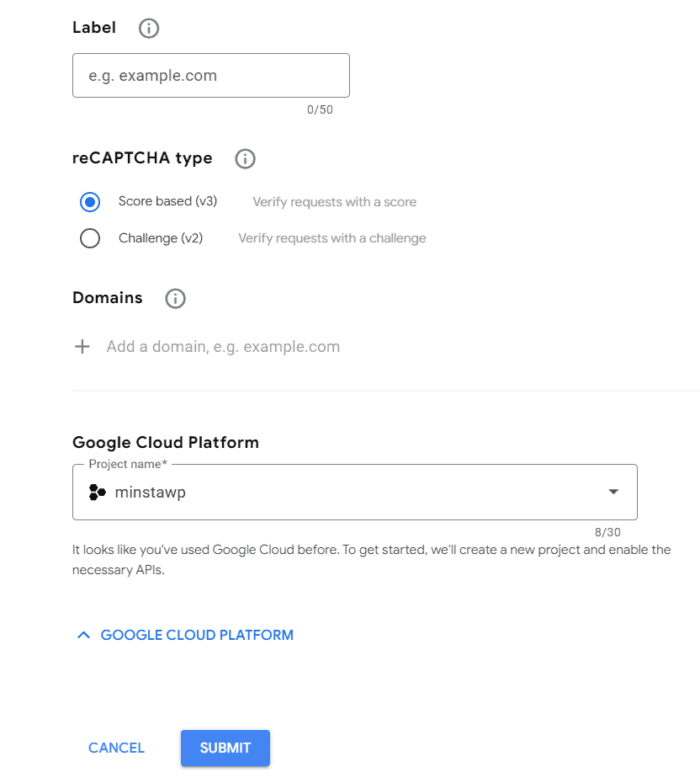Click inside the Label input field
This screenshot has height=783, width=700.
(210, 75)
